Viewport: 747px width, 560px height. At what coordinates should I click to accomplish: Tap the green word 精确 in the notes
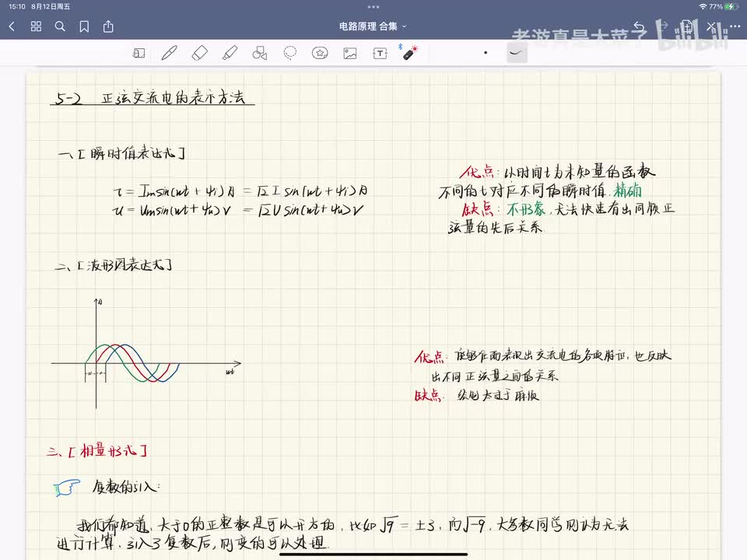628,191
